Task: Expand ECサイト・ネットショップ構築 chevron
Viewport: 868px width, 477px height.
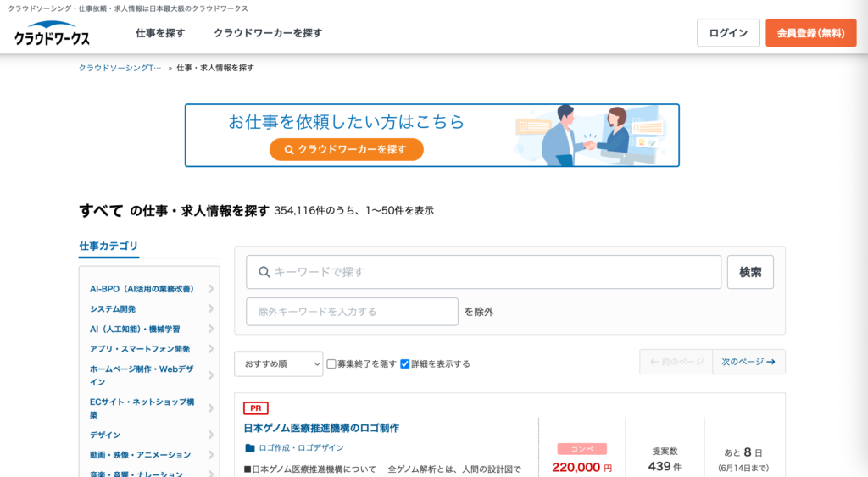Action: click(211, 408)
